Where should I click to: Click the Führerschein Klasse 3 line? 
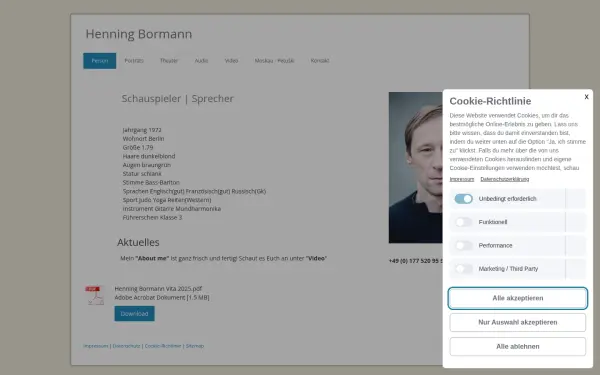click(152, 217)
